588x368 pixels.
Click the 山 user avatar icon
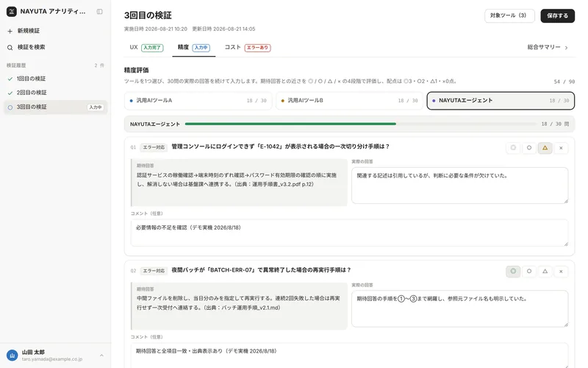(12, 355)
